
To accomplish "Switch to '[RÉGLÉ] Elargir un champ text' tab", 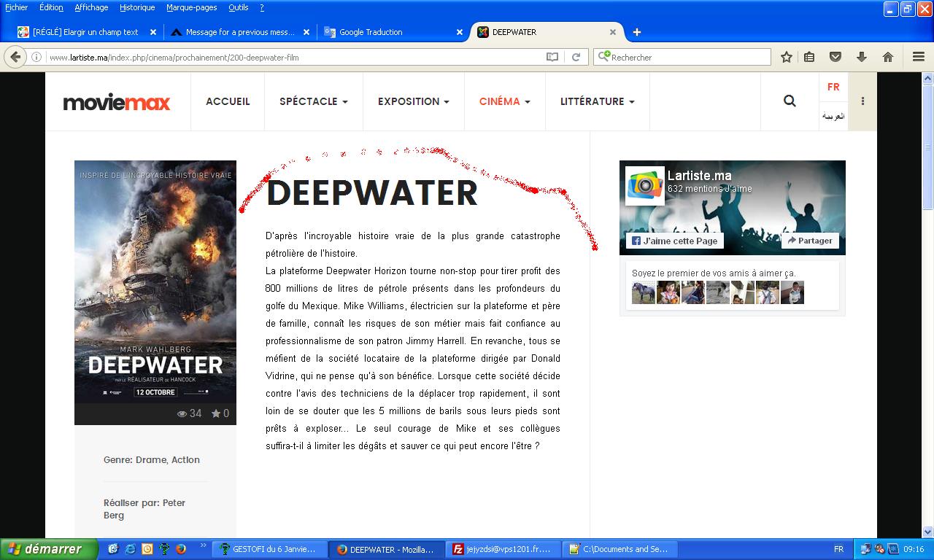I will coord(85,32).
